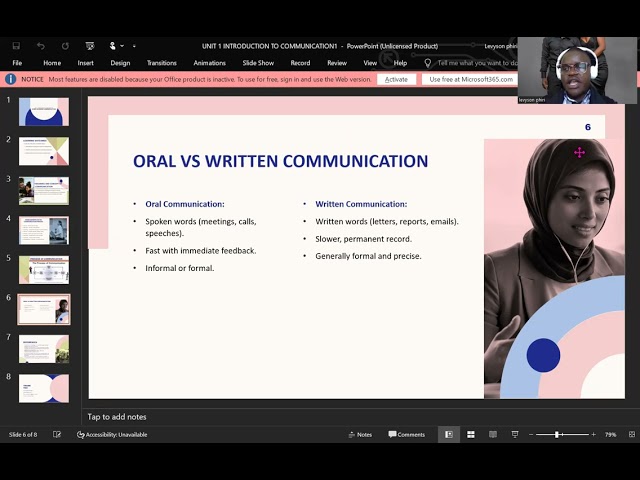
Task: Switch to Reading View icon
Action: (x=493, y=435)
